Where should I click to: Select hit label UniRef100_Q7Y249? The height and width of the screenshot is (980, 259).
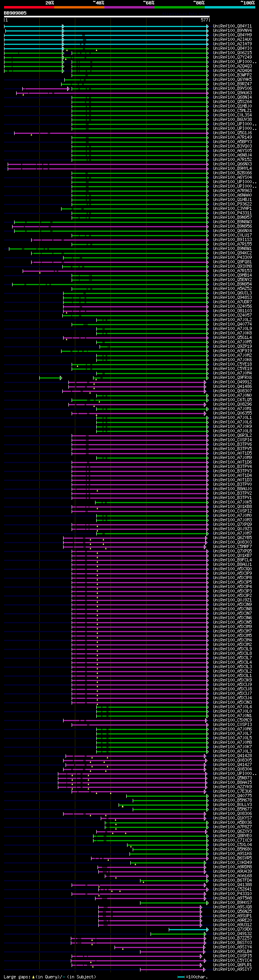232,57
